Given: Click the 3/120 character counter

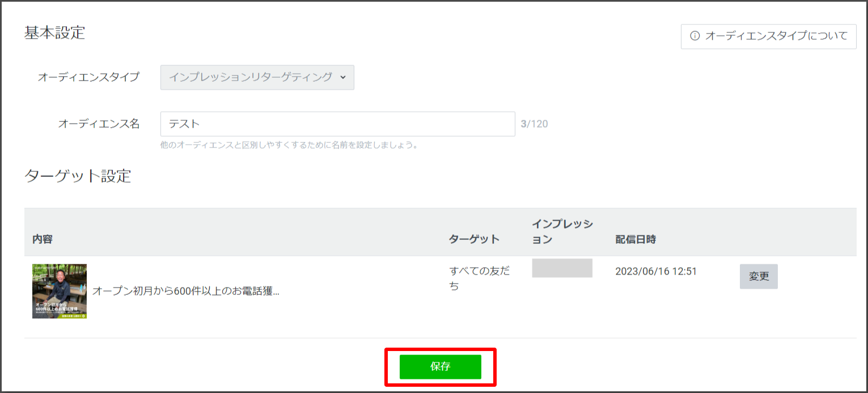Looking at the screenshot, I should pos(534,124).
